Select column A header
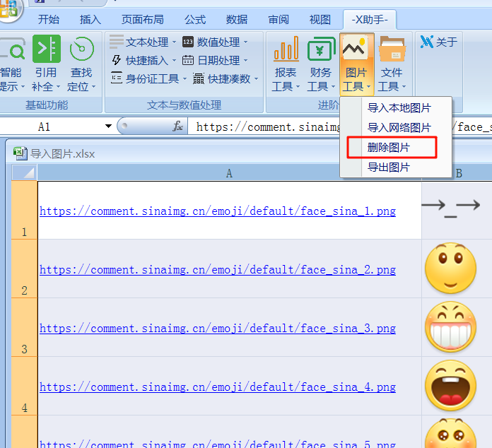 pos(229,173)
